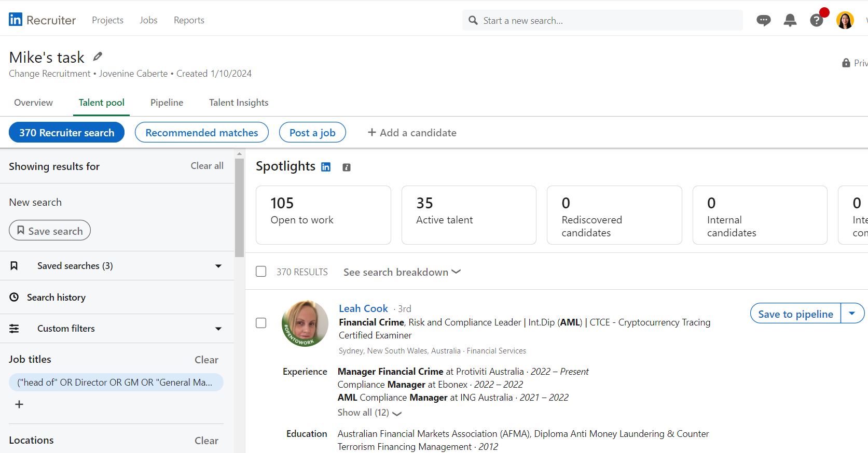Edit project name with pencil icon
Viewport: 868px width, 453px height.
pos(98,56)
